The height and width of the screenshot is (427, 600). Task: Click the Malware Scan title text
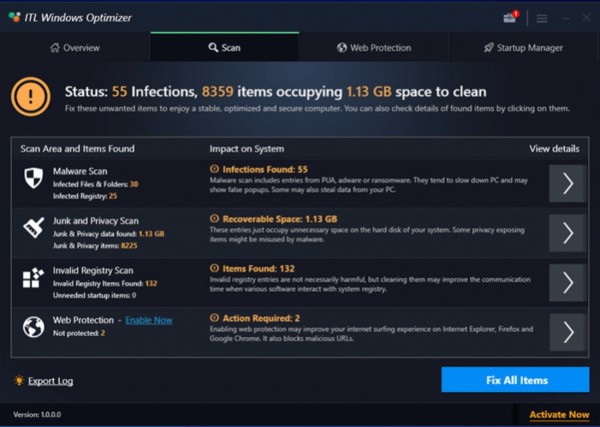pos(80,171)
